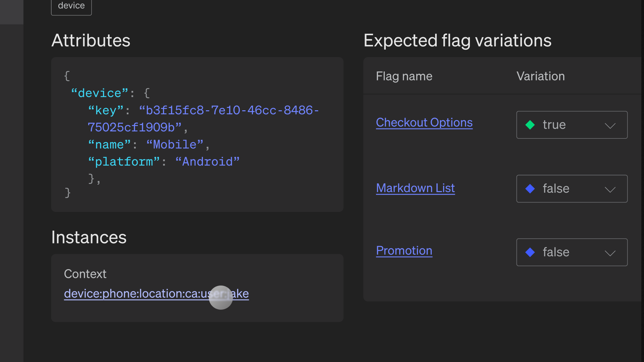Click the green diamond icon beside true
Viewport: 644px width, 362px height.
(530, 125)
